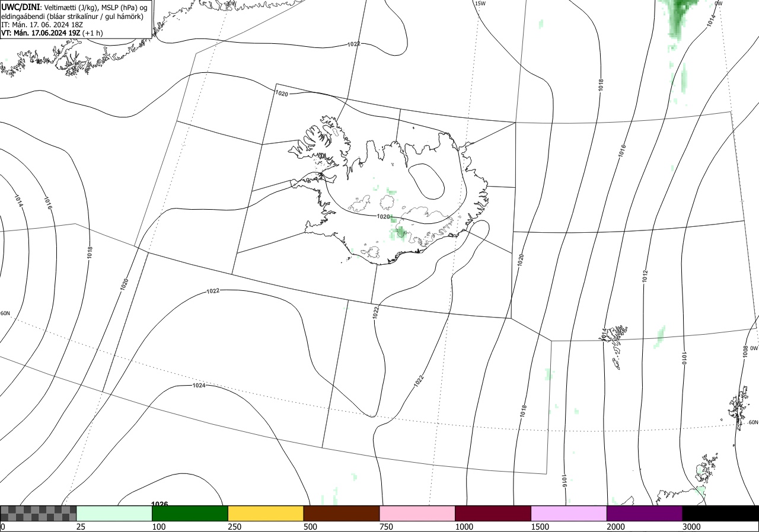Click the legend value 750
Screen dimensions: 759x532
387,527
